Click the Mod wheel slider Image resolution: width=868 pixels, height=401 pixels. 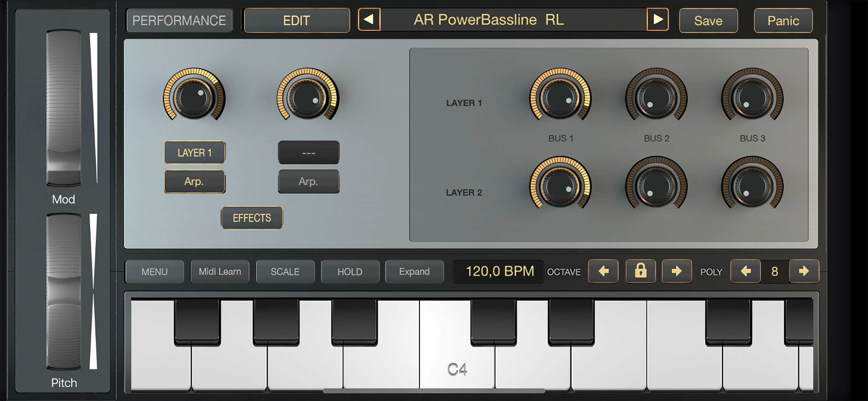(x=63, y=108)
